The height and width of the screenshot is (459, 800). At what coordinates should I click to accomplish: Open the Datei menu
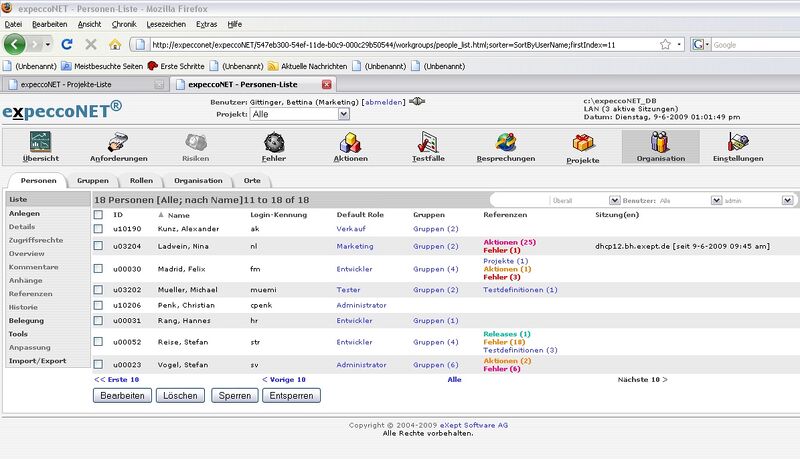point(13,24)
